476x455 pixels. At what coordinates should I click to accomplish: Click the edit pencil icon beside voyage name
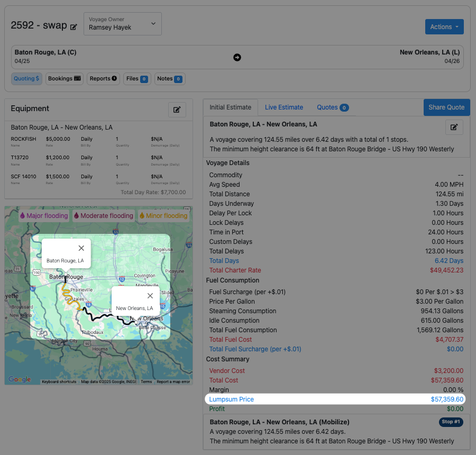click(74, 26)
